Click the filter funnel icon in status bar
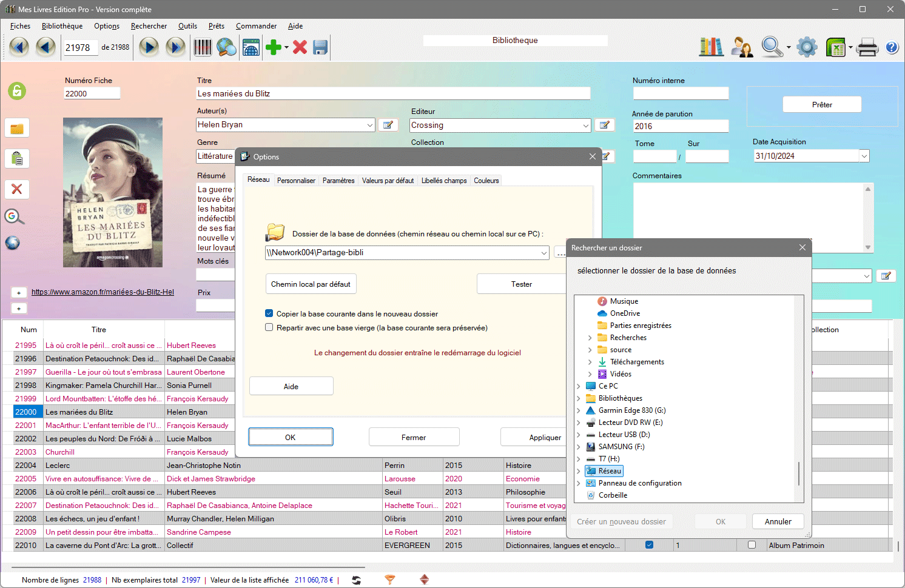Image resolution: width=905 pixels, height=588 pixels. [x=390, y=580]
